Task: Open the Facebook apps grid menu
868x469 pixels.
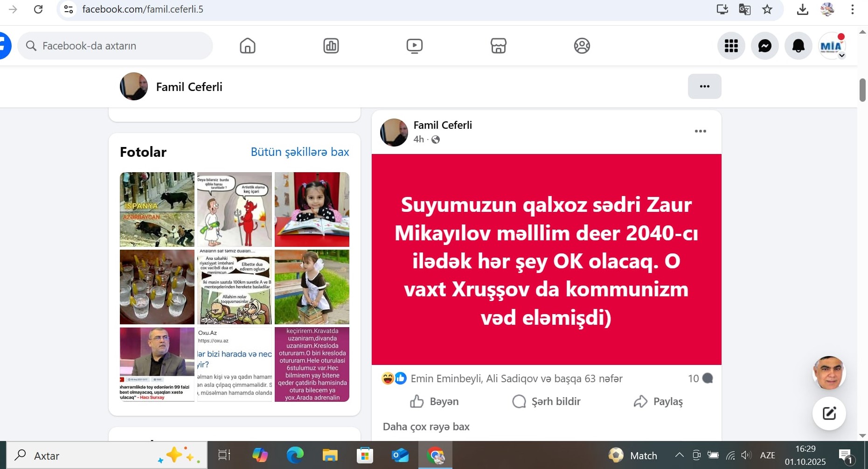Action: tap(731, 46)
